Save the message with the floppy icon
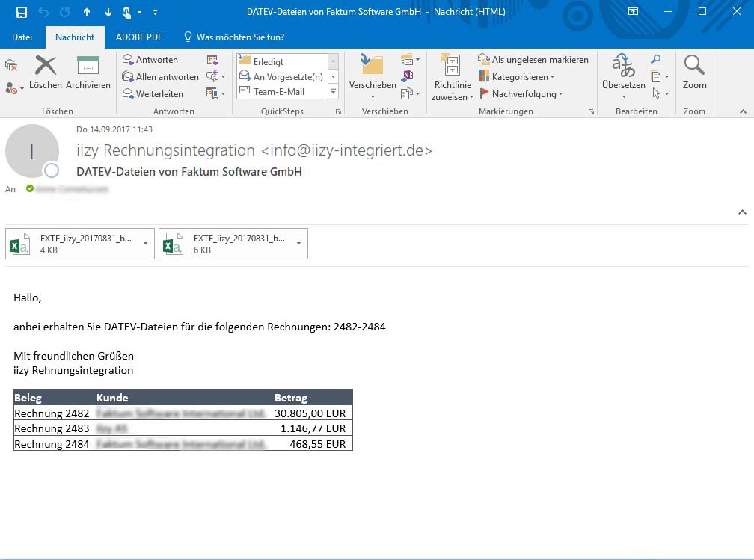Image resolution: width=754 pixels, height=560 pixels. click(x=22, y=12)
